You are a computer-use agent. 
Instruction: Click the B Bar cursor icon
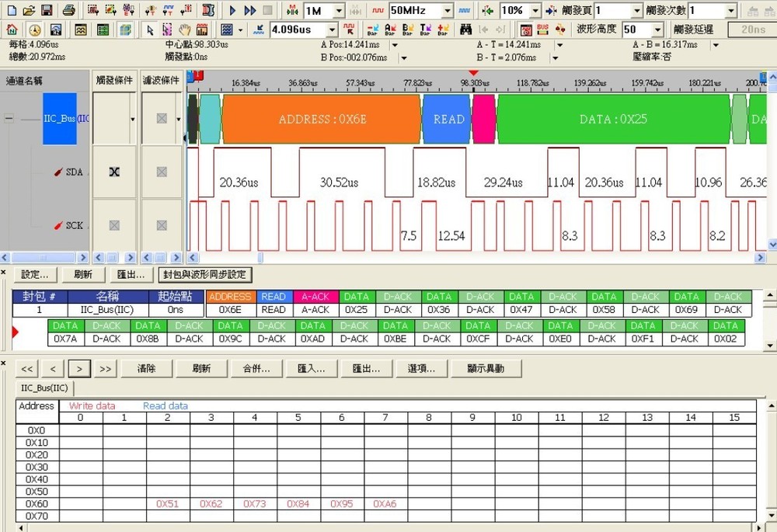(x=407, y=30)
